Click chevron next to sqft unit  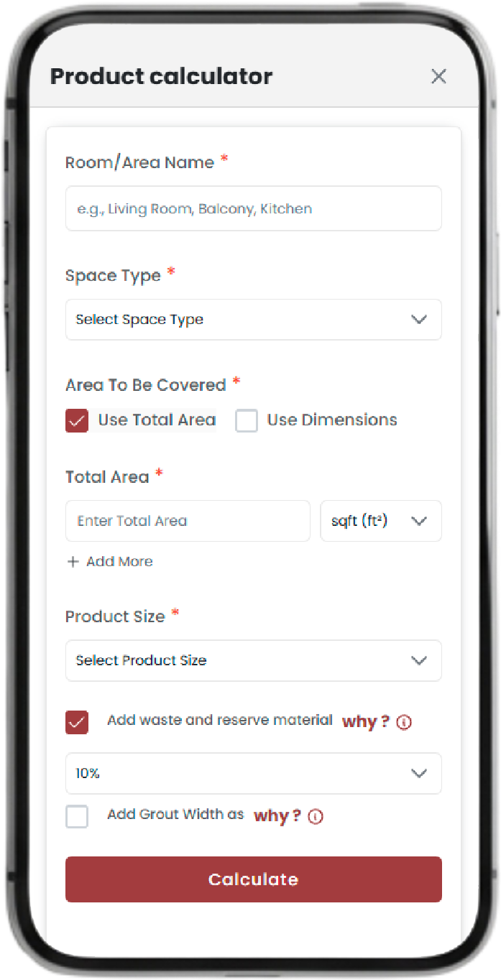point(419,521)
